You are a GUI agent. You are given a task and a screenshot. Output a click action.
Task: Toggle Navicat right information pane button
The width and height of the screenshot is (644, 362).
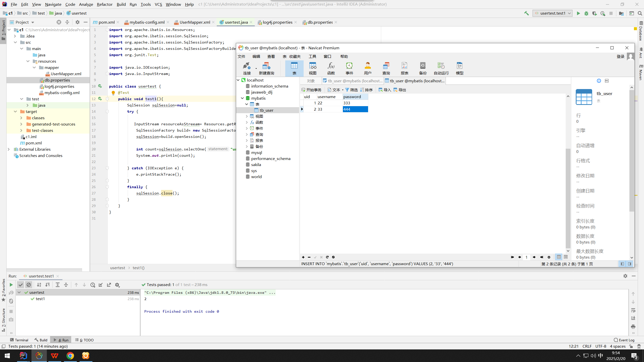(x=630, y=264)
